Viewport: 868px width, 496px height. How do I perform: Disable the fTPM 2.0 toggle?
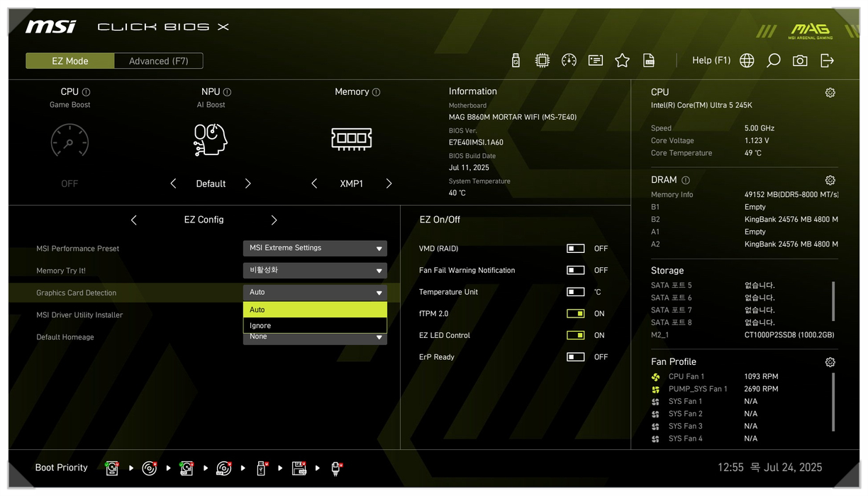575,314
